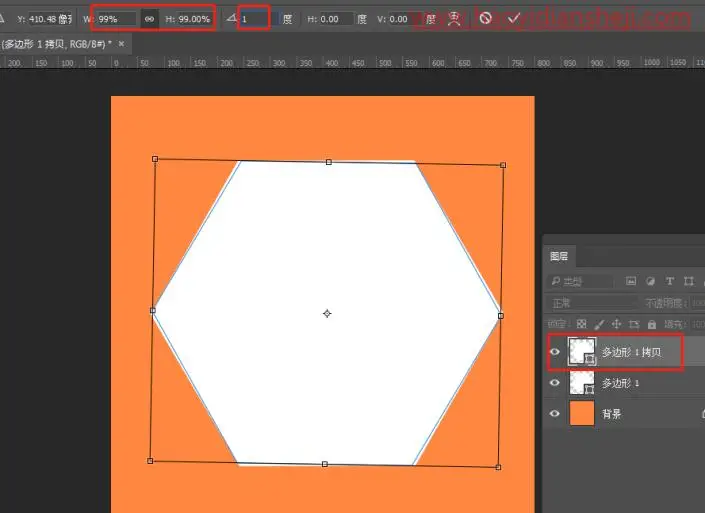Click the transform center reference point
705x513 pixels.
point(327,313)
